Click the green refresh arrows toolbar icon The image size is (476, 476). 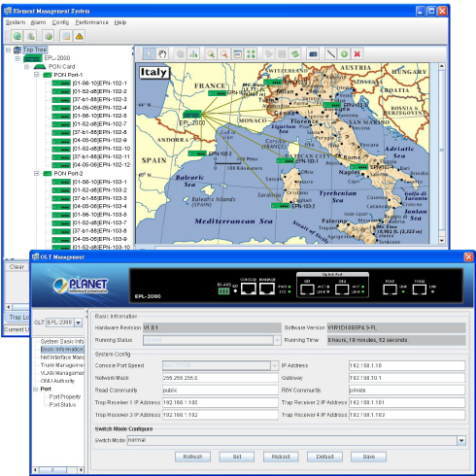295,53
